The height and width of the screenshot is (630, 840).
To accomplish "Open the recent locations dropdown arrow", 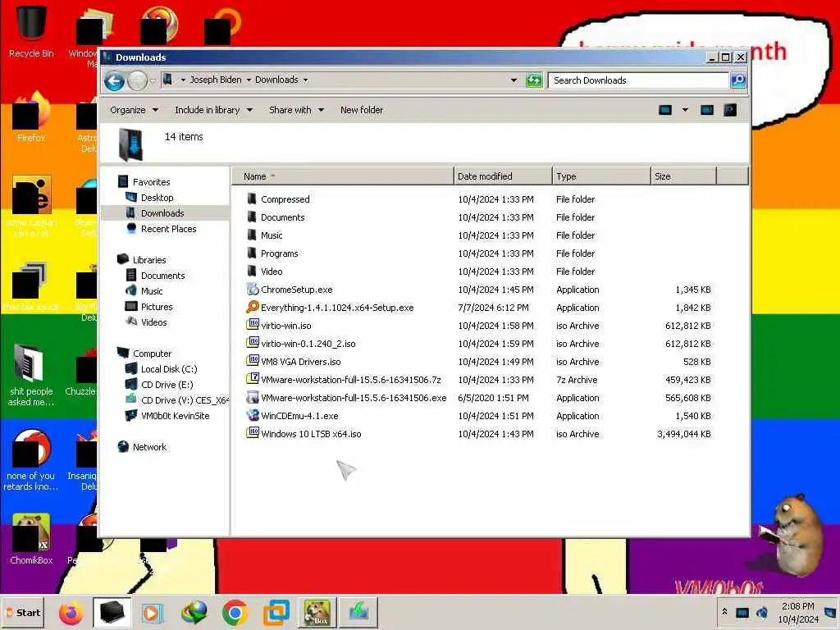I will pos(153,81).
